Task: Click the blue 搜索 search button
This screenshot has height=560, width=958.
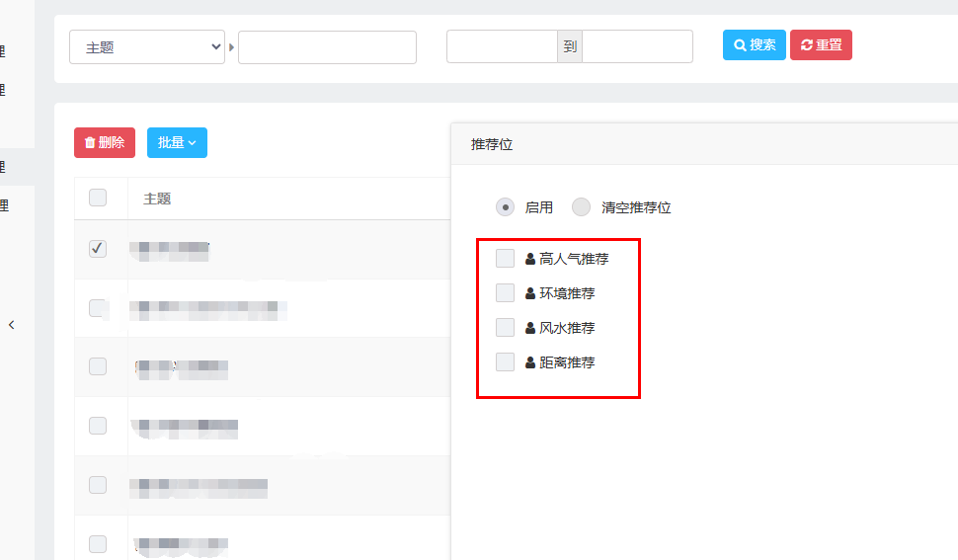Action: [x=755, y=45]
